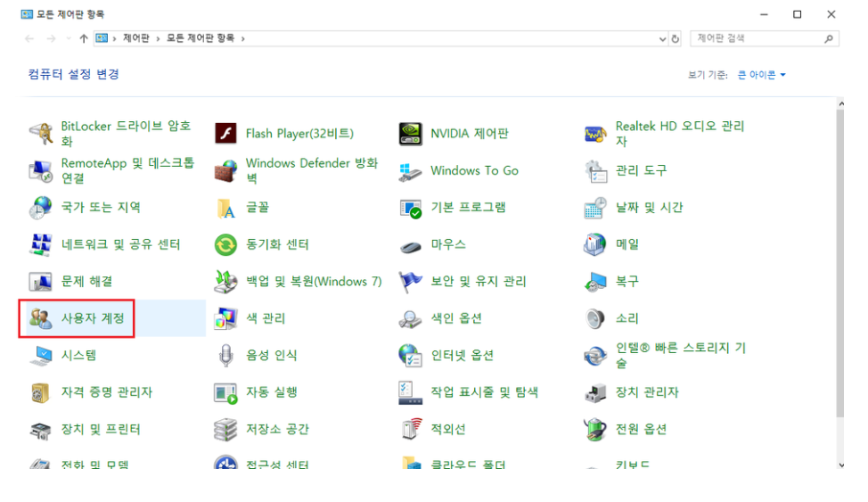Open NVIDIA 제어판 icon
Screen dimensions: 868x502
coord(410,134)
